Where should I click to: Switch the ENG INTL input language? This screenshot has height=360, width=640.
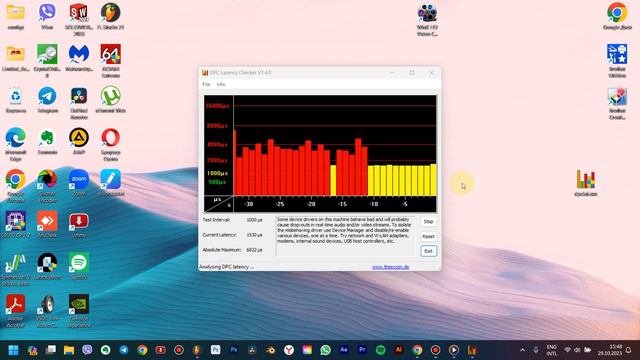click(x=552, y=350)
